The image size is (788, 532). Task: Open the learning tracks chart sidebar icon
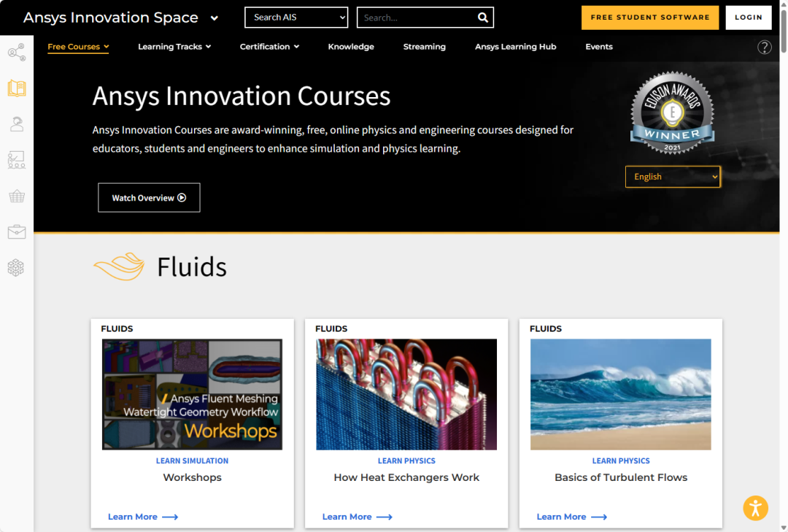point(17,160)
